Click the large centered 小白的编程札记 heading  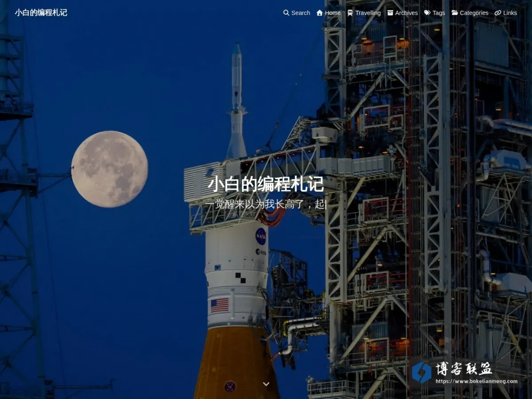coord(266,184)
